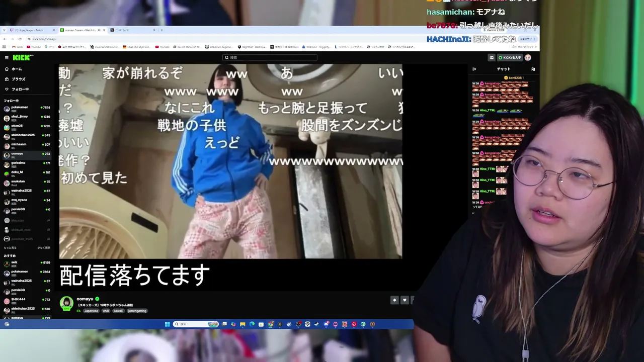Click the Japanese stream tag
Viewport: 644px width, 362px height.
(91, 311)
